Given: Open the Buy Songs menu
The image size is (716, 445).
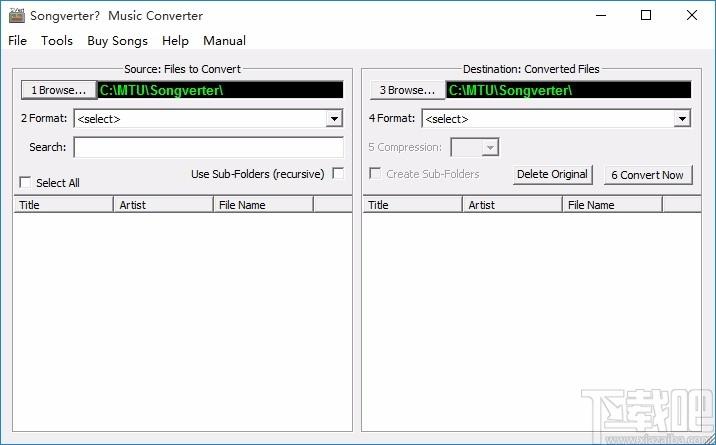Looking at the screenshot, I should coord(117,41).
